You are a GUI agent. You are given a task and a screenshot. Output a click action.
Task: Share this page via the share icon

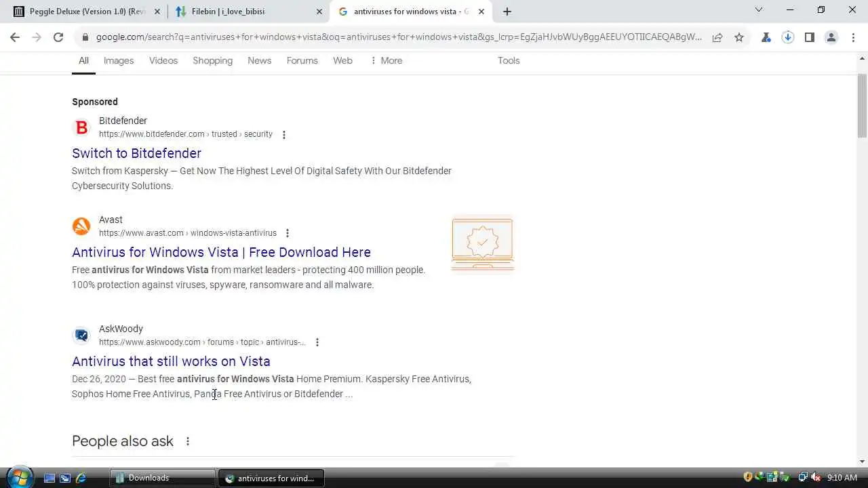click(717, 37)
